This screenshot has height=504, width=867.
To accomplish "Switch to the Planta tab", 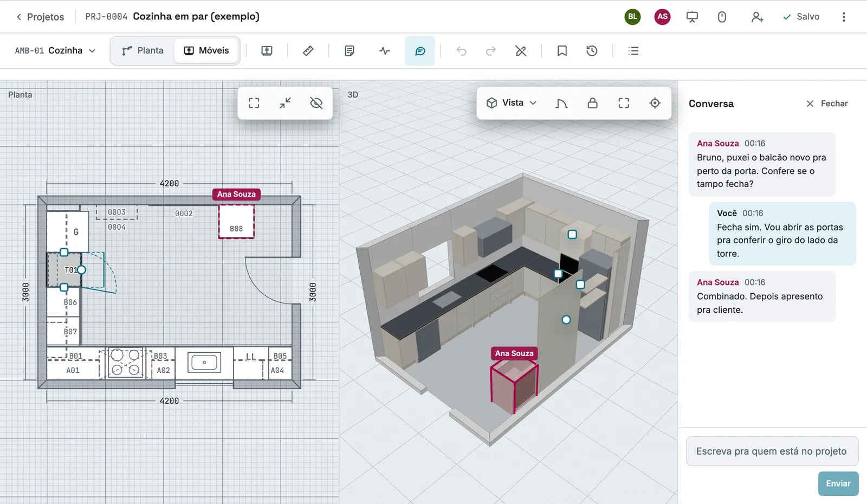I will tap(143, 50).
